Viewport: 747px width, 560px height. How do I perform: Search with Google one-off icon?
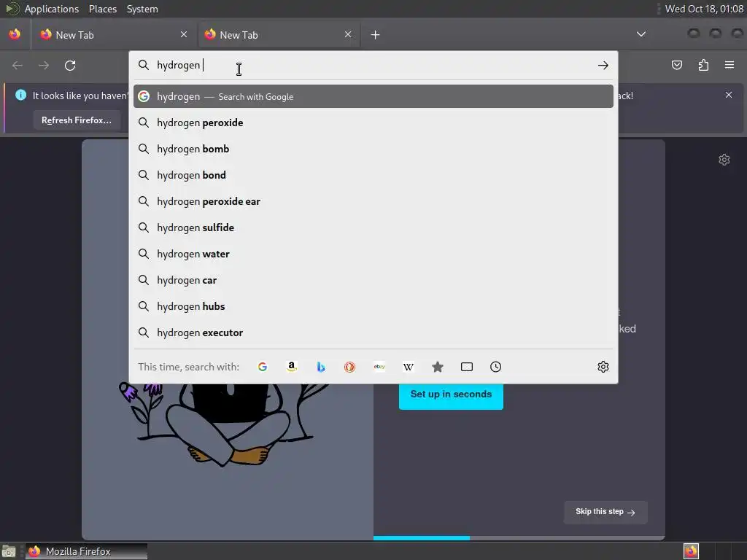coord(263,367)
